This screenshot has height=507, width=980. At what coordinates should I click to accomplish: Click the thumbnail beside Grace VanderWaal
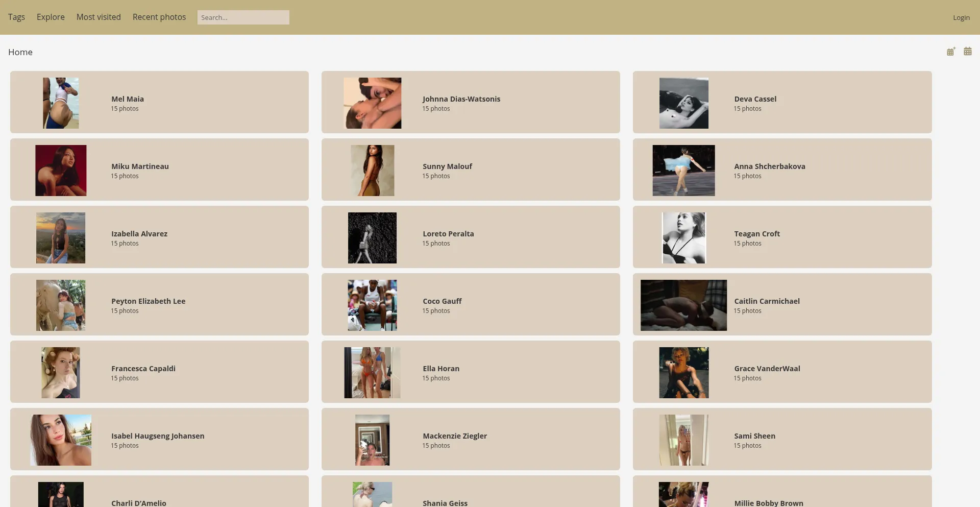click(x=684, y=373)
